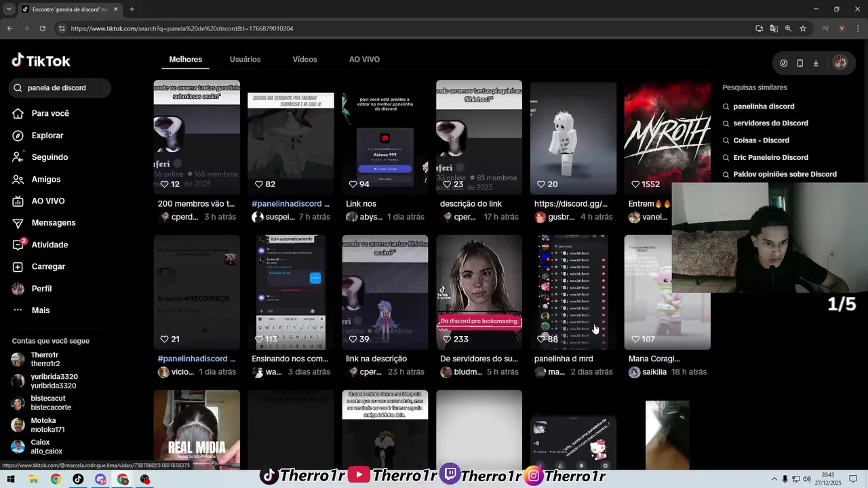Click the Para você home icon
The height and width of the screenshot is (488, 868).
click(x=18, y=113)
